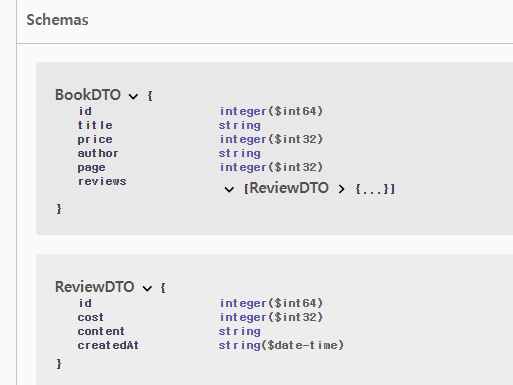This screenshot has height=385, width=513.
Task: Collapse the BookDTO schema chevron
Action: pos(133,96)
